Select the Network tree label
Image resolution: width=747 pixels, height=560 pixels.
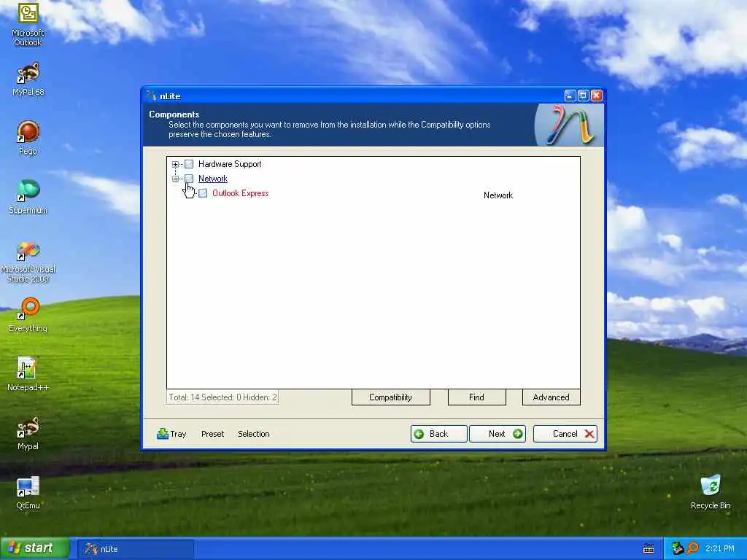point(213,179)
